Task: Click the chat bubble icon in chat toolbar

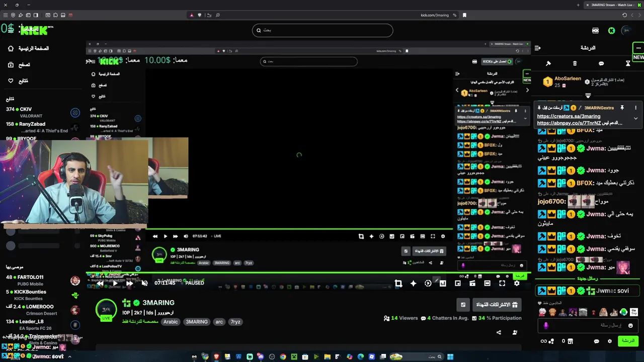Action: pos(601,64)
